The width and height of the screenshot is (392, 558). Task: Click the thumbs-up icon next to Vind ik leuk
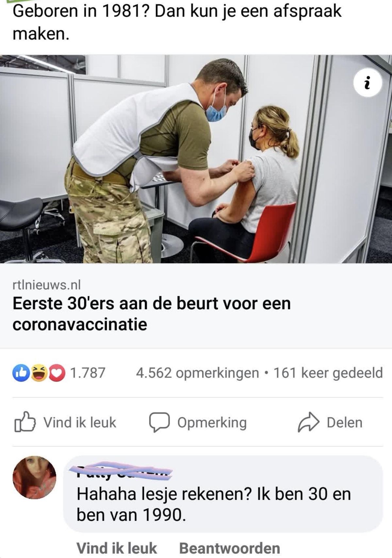coord(24,423)
